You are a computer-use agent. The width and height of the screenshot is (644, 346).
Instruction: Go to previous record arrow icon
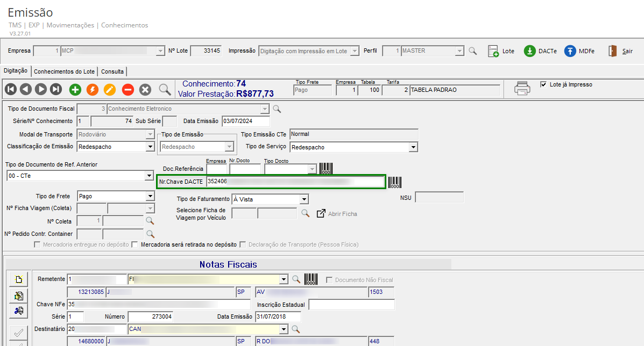[x=26, y=89]
